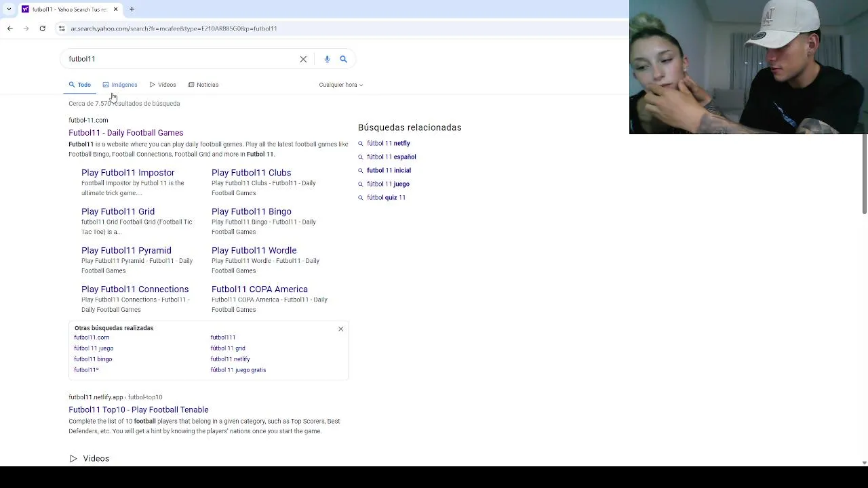Click the Videos section heading
This screenshot has height=488, width=868.
tap(96, 459)
